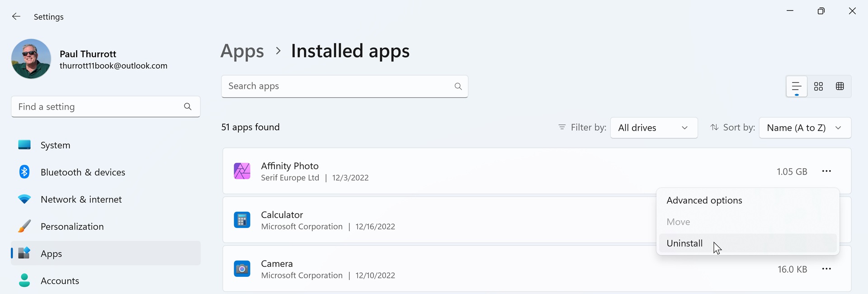Switch to grid view layout
Screen dimensions: 868x294
[818, 86]
